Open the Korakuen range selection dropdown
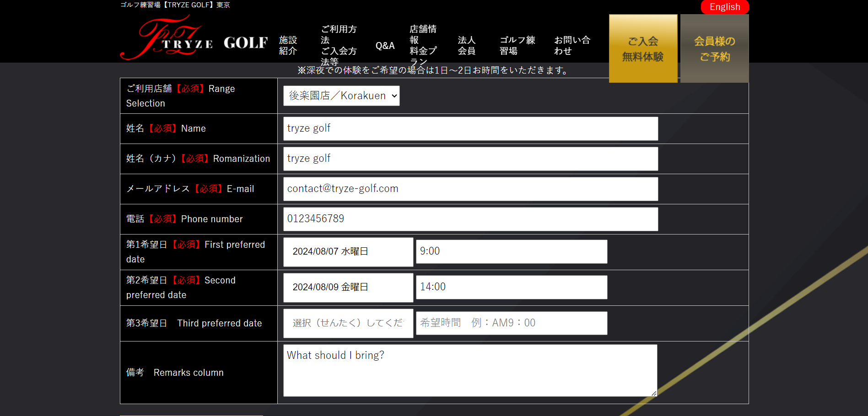868x416 pixels. (341, 96)
